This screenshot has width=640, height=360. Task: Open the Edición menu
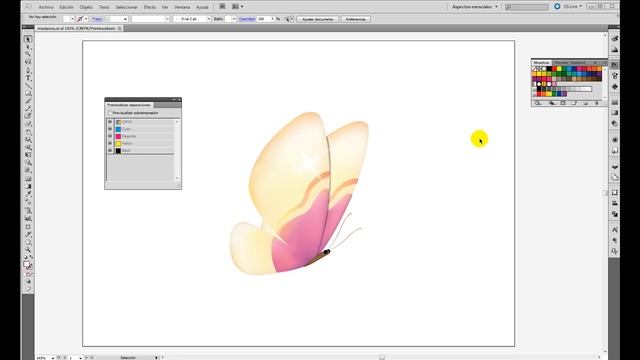coord(67,7)
